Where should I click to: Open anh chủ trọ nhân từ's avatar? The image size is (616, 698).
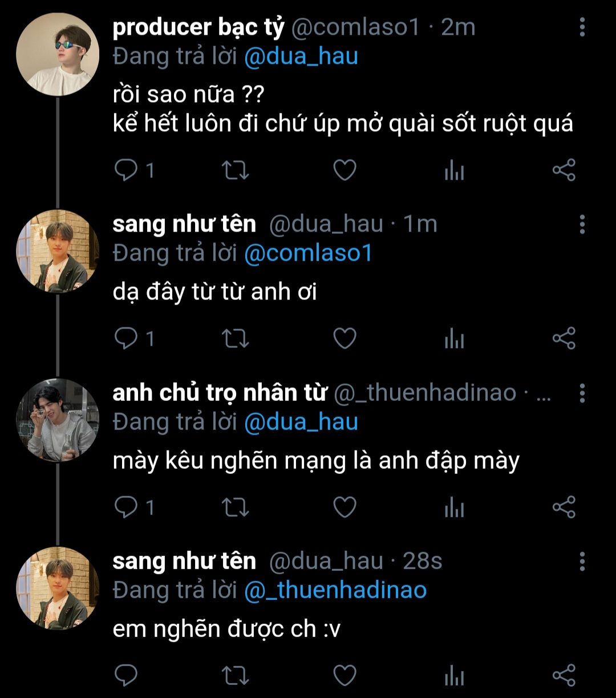point(58,420)
